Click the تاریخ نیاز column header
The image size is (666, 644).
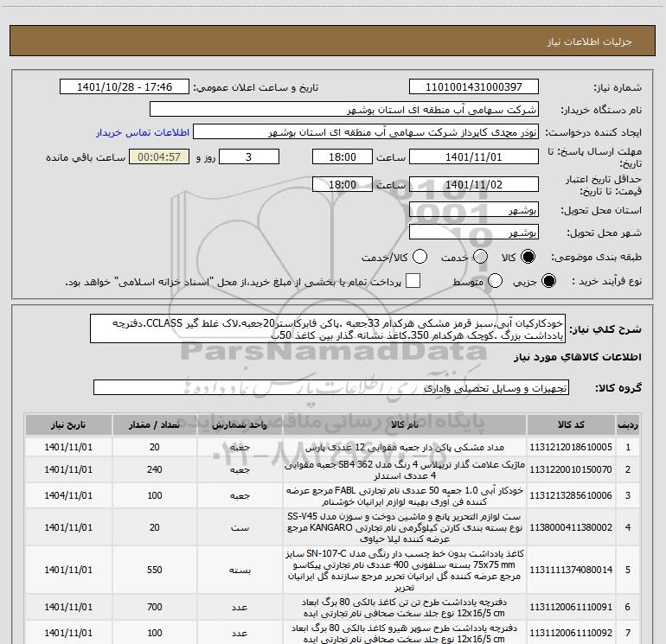point(68,425)
